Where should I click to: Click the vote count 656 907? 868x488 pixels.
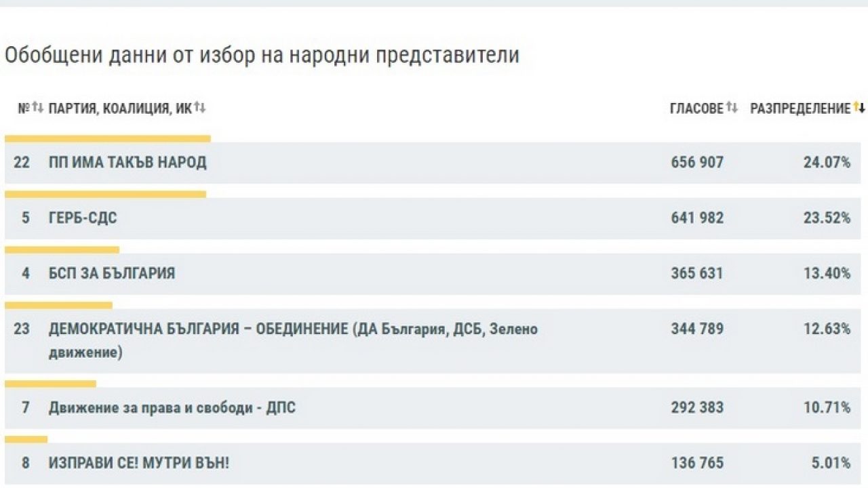[x=696, y=163]
